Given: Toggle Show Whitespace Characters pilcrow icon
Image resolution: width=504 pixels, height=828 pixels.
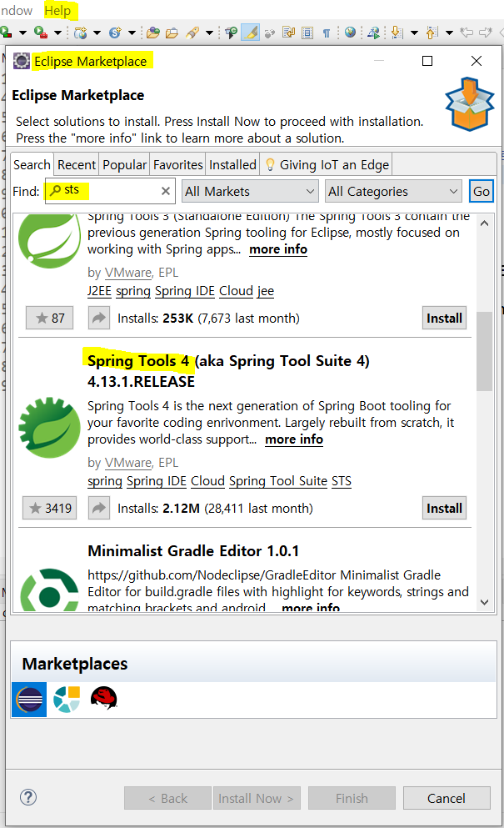Looking at the screenshot, I should 327,33.
